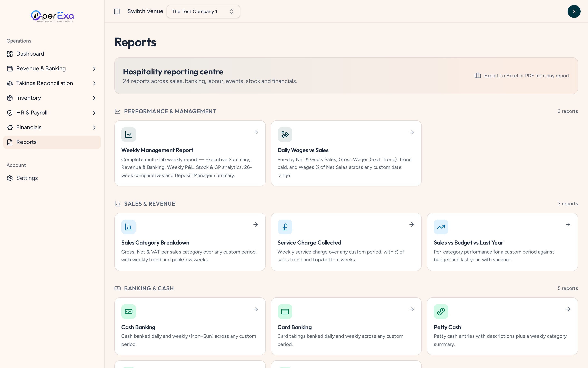
Task: Click arrow on Cash Banking card
Action: coord(255,309)
